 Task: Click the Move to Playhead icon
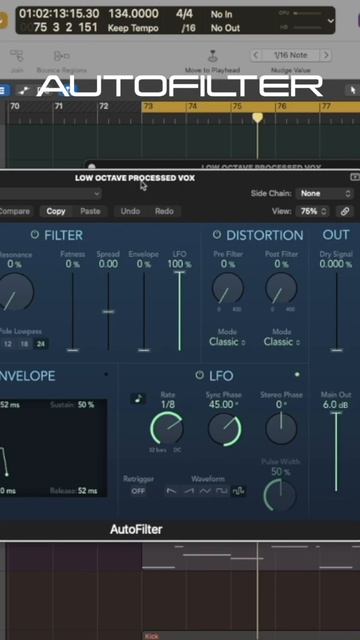pos(212,56)
